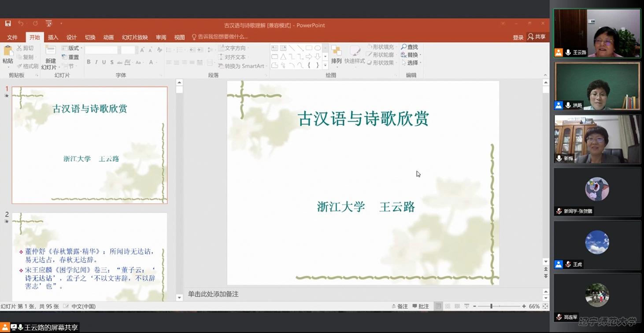This screenshot has width=644, height=333.
Task: Toggle bold formatting with the B button
Action: (88, 62)
